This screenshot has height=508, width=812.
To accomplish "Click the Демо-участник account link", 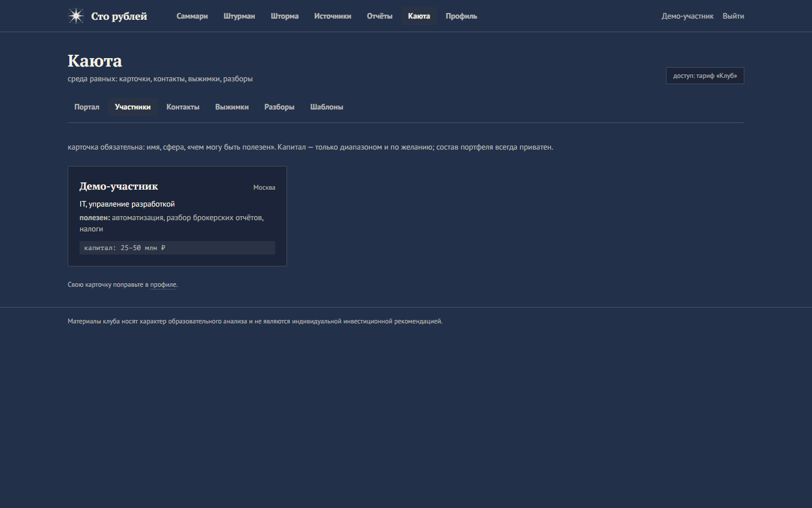I will (687, 16).
